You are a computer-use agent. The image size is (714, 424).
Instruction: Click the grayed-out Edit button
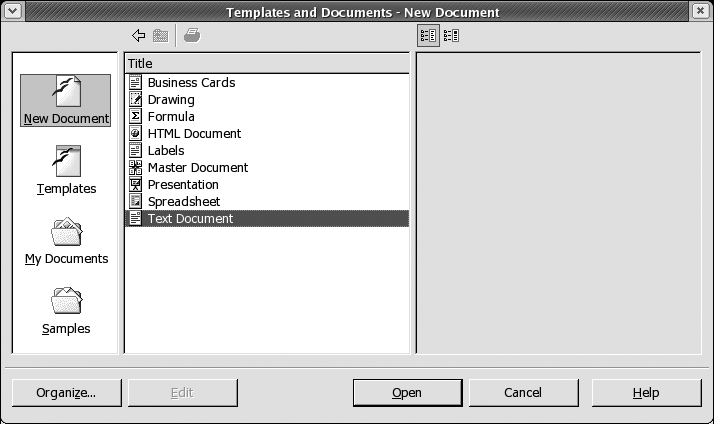click(x=183, y=393)
